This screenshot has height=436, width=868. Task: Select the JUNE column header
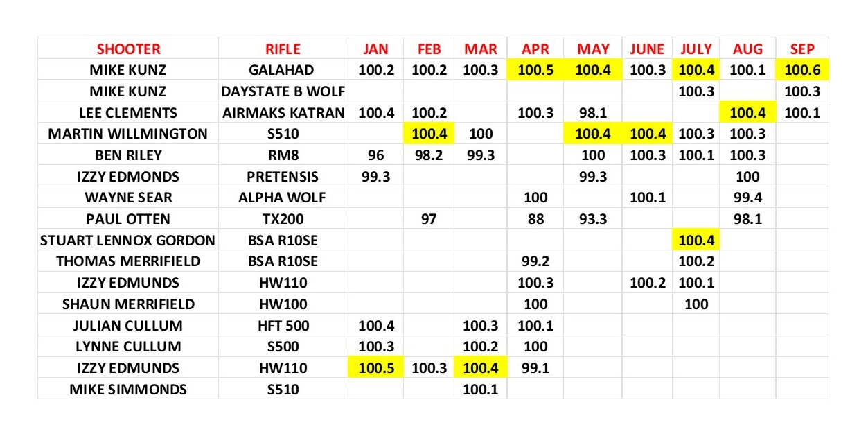647,49
